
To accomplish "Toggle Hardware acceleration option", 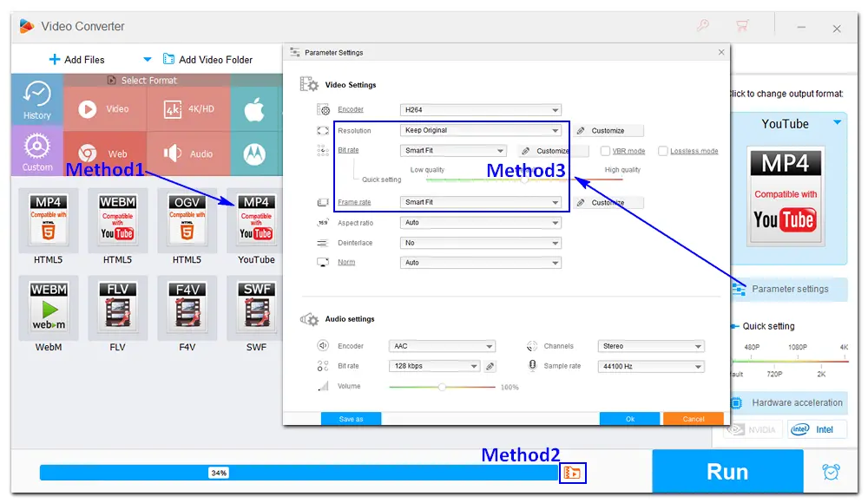I will pos(789,403).
